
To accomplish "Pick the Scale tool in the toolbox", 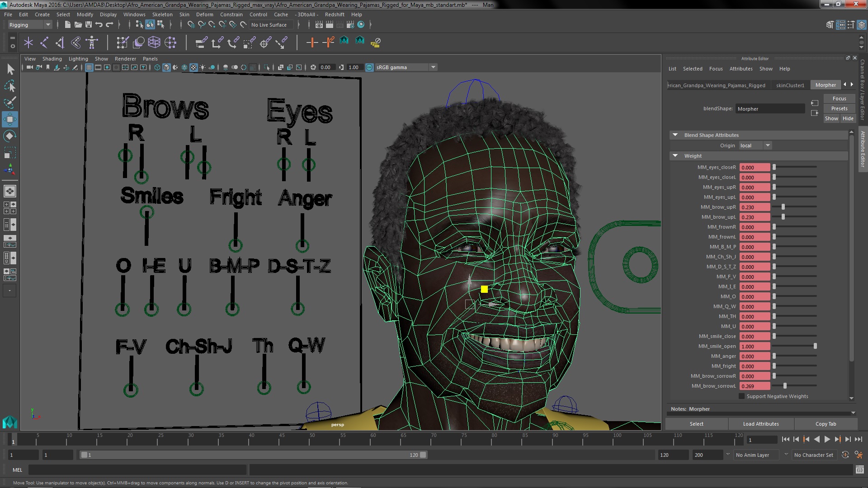I will [x=10, y=153].
